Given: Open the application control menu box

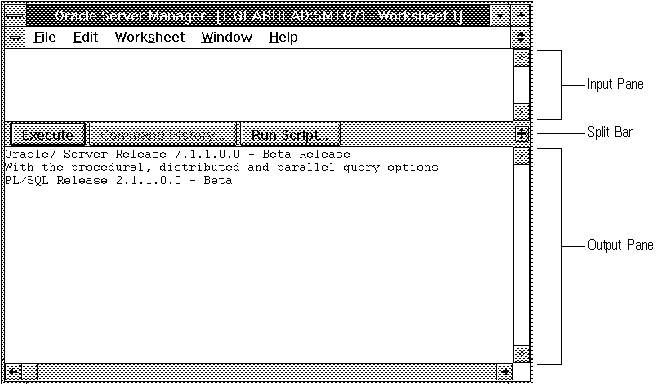Looking at the screenshot, I should pyautogui.click(x=15, y=16).
